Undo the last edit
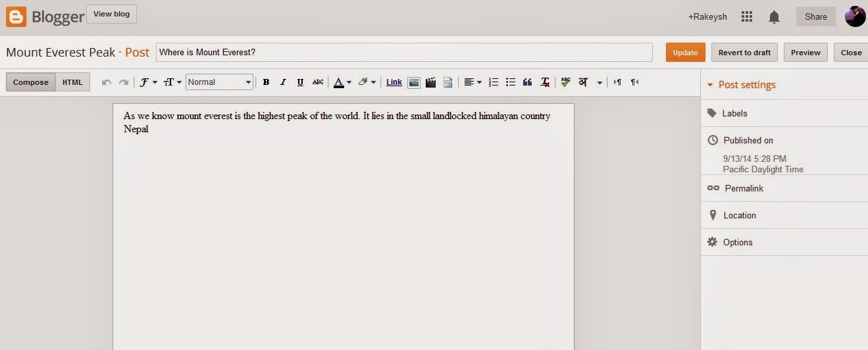 [x=107, y=82]
